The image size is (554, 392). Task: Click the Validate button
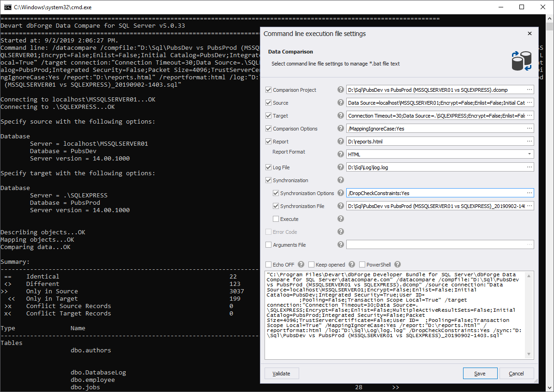282,373
